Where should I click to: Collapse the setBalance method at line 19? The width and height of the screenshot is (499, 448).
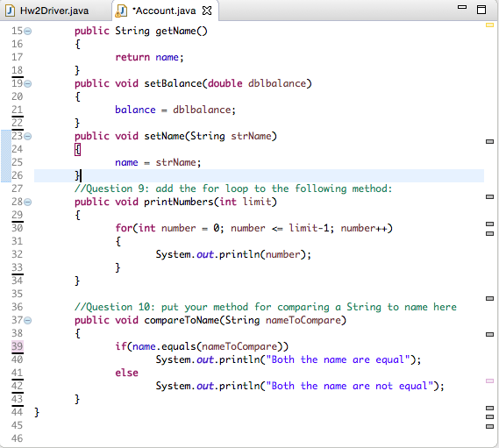click(x=28, y=83)
